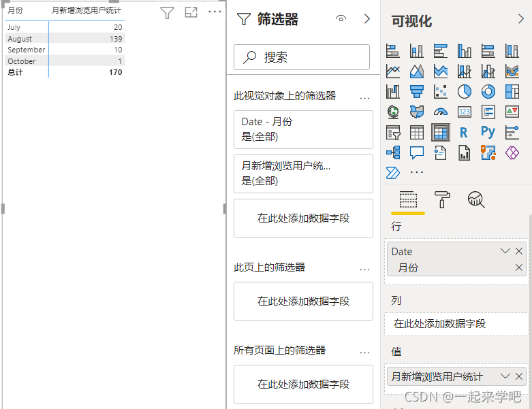Viewport: 532px width, 409px height.
Task: Select the KPI visual
Action: click(x=512, y=112)
